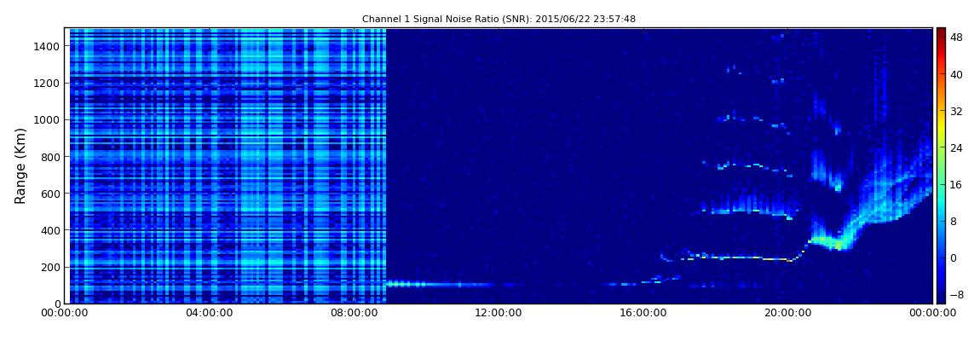Click the colorbar tick label 48
The width and height of the screenshot is (980, 347).
click(956, 38)
